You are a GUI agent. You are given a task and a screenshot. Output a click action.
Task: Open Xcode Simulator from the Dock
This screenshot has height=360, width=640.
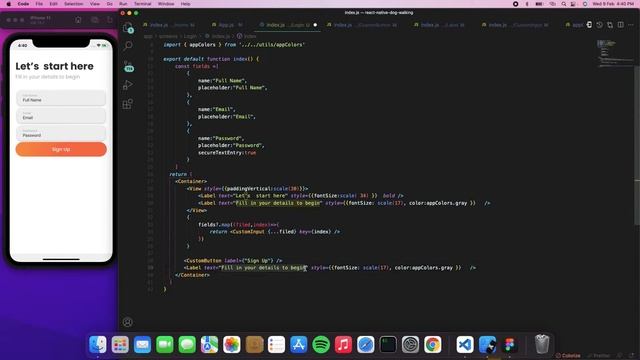(x=487, y=344)
